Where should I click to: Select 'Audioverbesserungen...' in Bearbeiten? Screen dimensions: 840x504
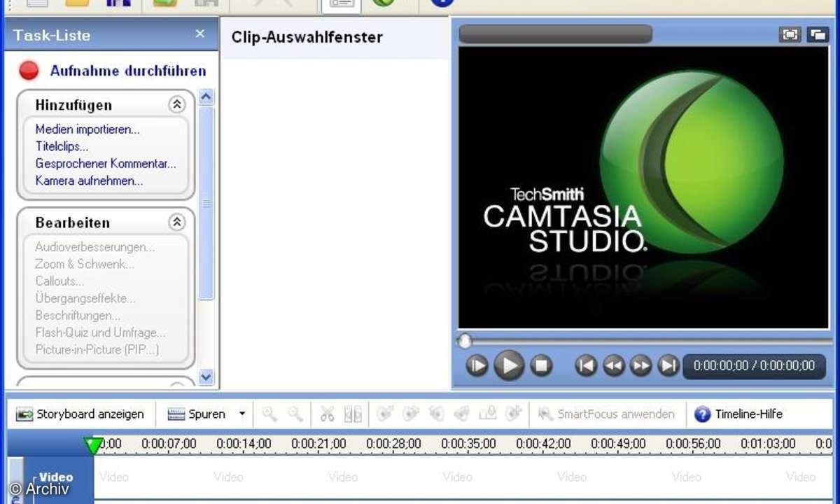tap(95, 247)
